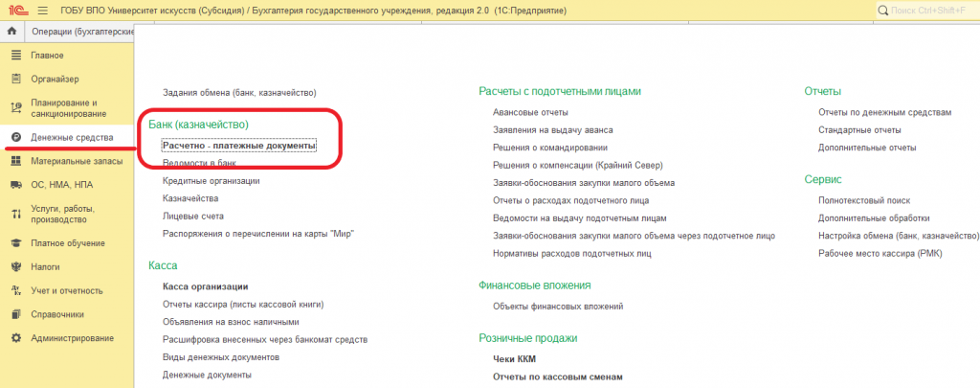Focus the Поиск Ctrl+Shift+F search field
This screenshot has width=980, height=388.
(927, 11)
